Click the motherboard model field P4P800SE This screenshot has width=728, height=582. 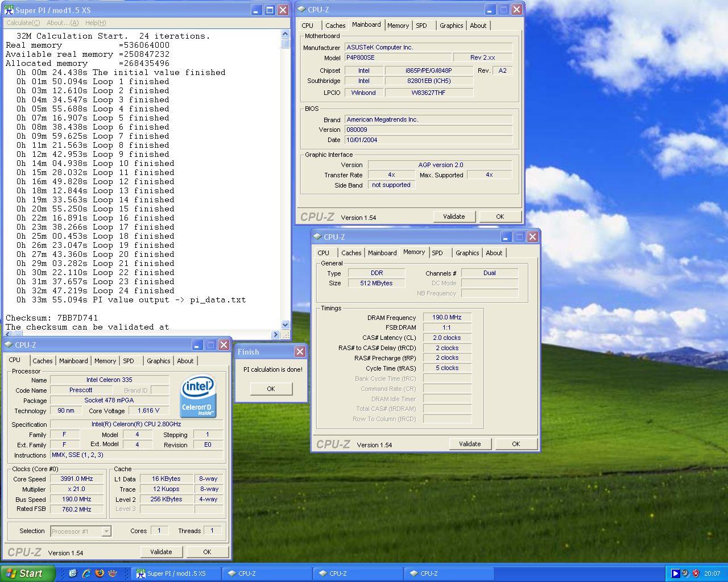pos(398,57)
